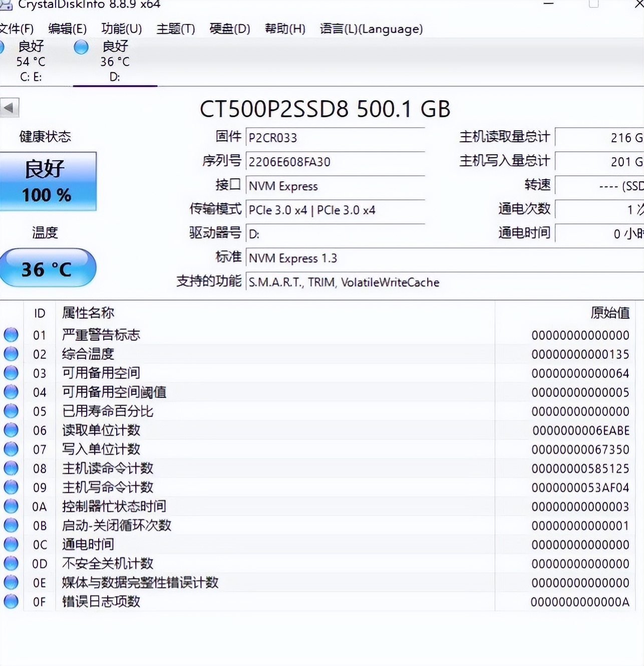
Task: Click status circle for attribute 03 可用备用空间
Action: tap(11, 373)
